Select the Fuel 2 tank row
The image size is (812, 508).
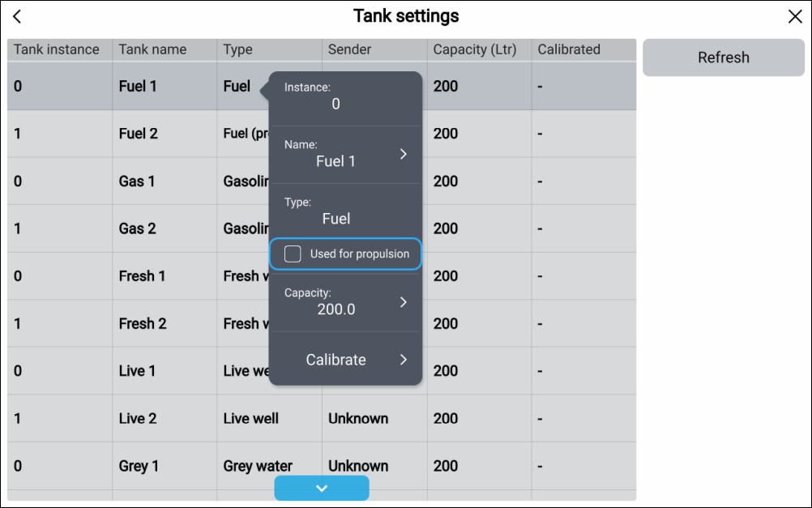[139, 134]
